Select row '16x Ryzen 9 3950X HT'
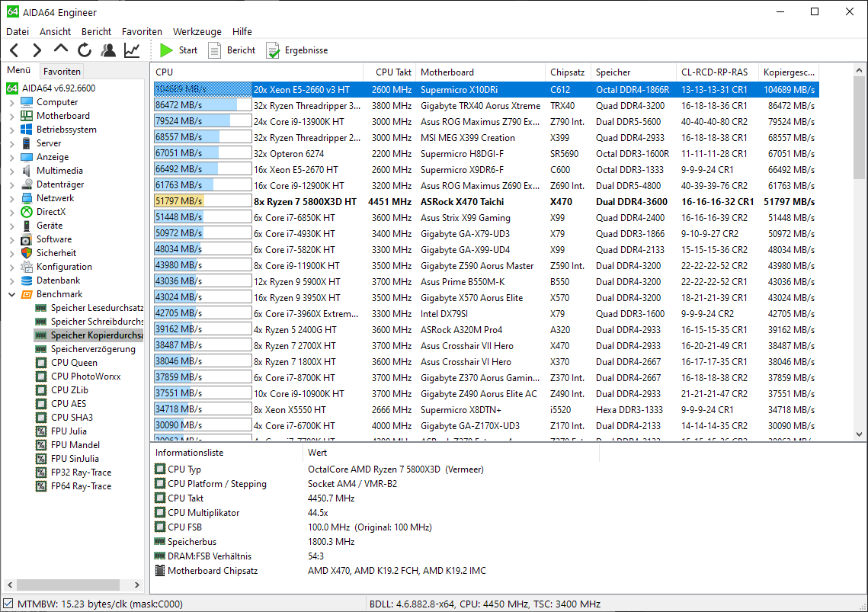 (x=487, y=297)
